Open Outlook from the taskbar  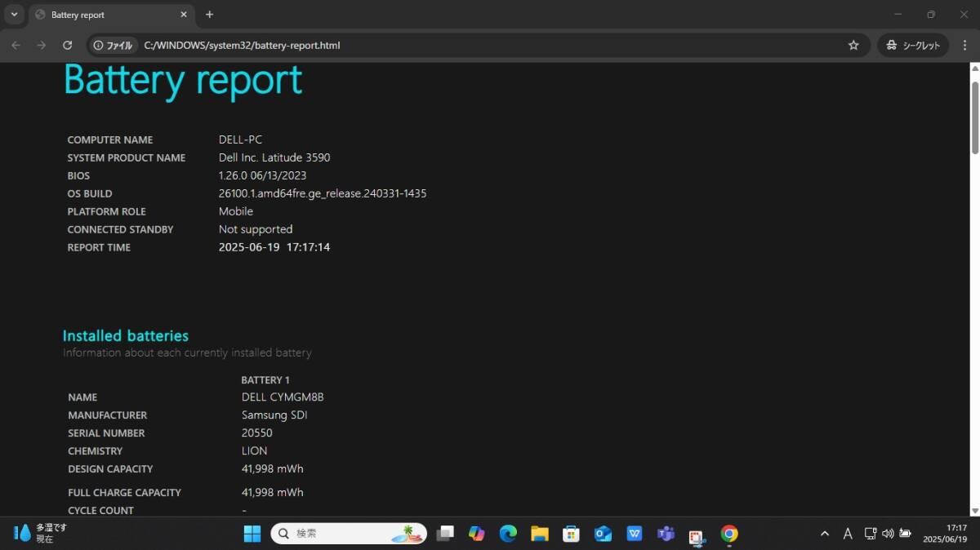[x=603, y=534]
